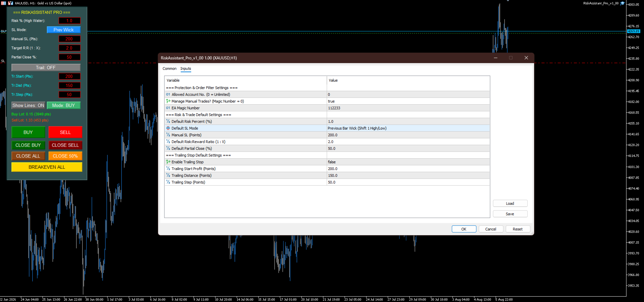Cycle the SL Mode Prev Wick selector
The image size is (644, 302).
64,30
